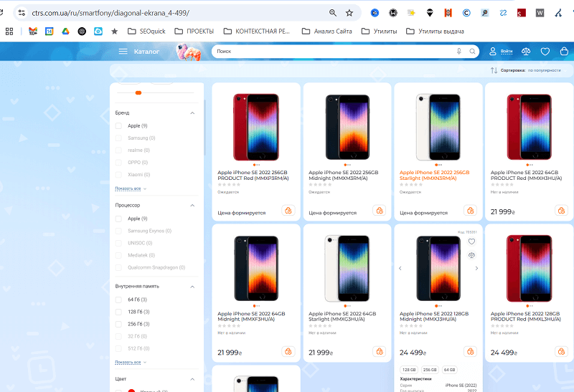Viewport: 574px width, 392px height.
Task: Check the Mediatek (0) processor checkbox
Action: pyautogui.click(x=118, y=255)
